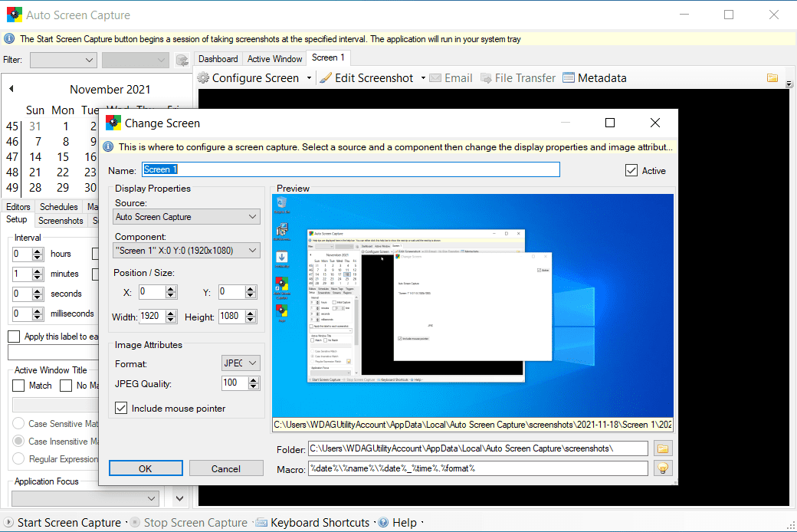Image resolution: width=797 pixels, height=532 pixels.
Task: Expand the section with the chevron beside Application Focus
Action: click(x=179, y=498)
